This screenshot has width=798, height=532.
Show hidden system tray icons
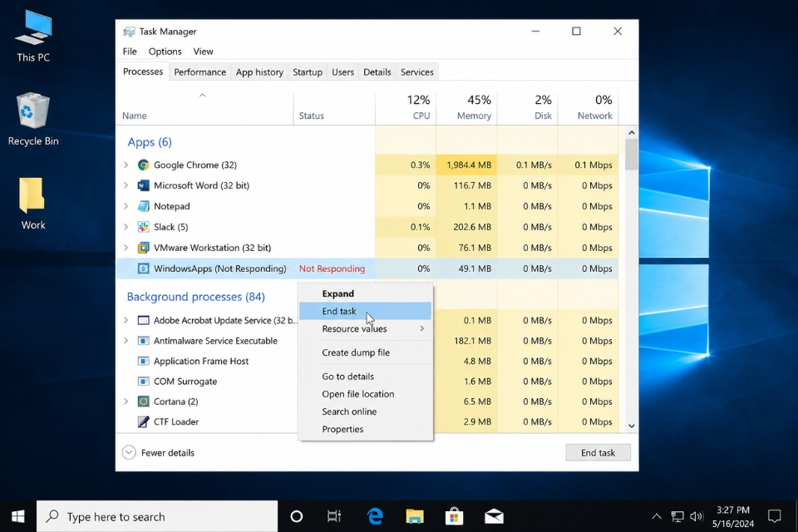click(x=657, y=517)
